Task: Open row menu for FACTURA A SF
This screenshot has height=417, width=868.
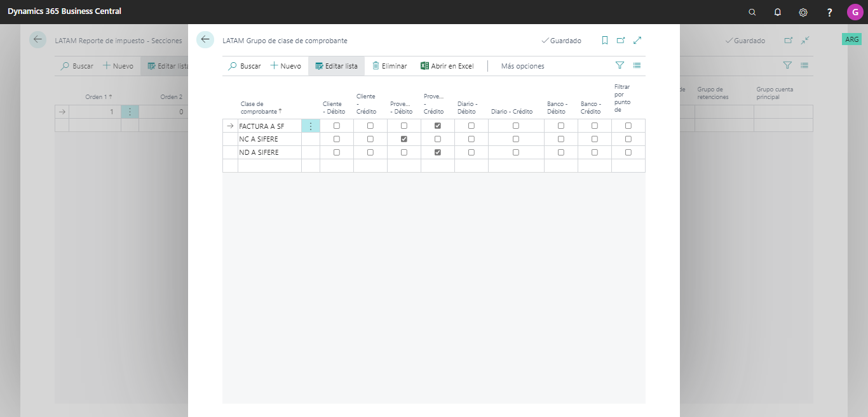Action: click(x=311, y=126)
